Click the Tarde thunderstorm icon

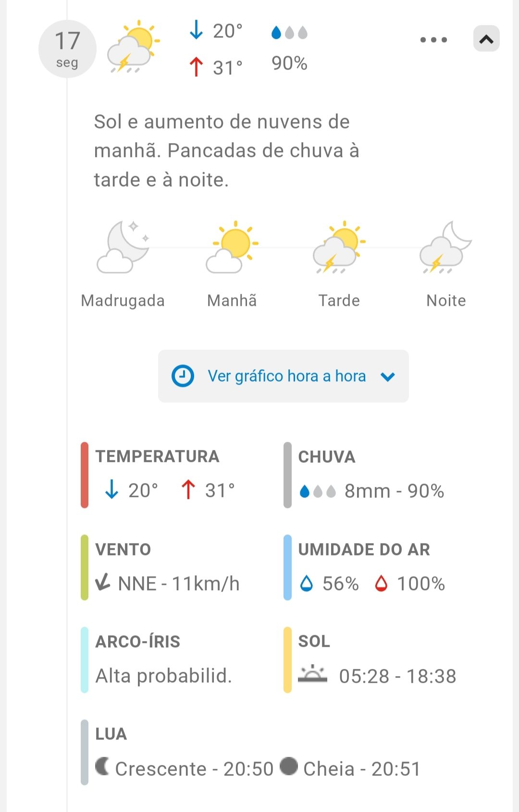click(339, 247)
